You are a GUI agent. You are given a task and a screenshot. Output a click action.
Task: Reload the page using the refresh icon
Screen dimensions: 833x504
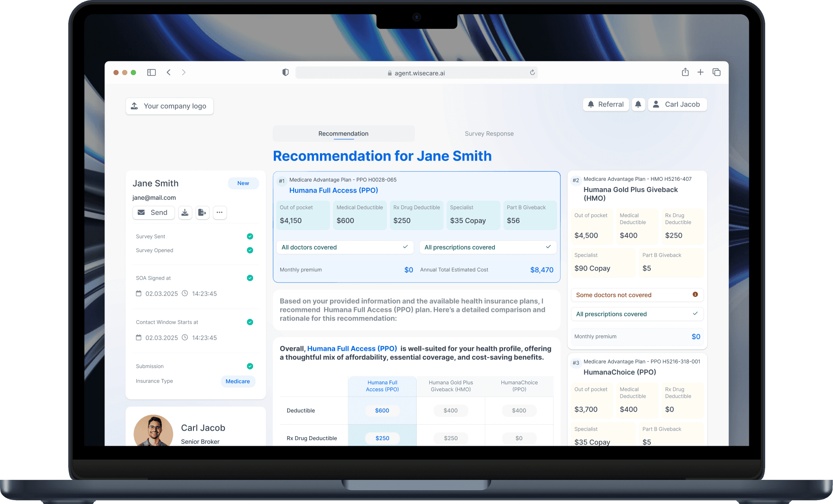click(x=532, y=72)
